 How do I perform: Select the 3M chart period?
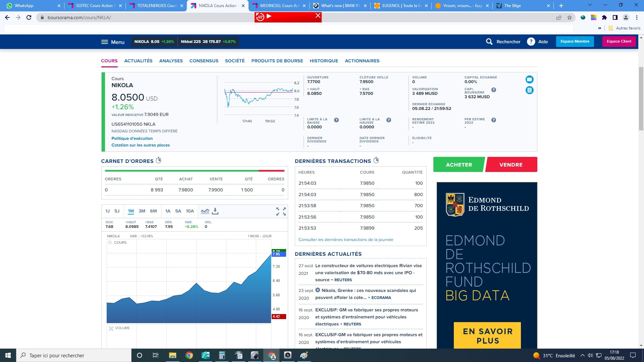coord(142,211)
